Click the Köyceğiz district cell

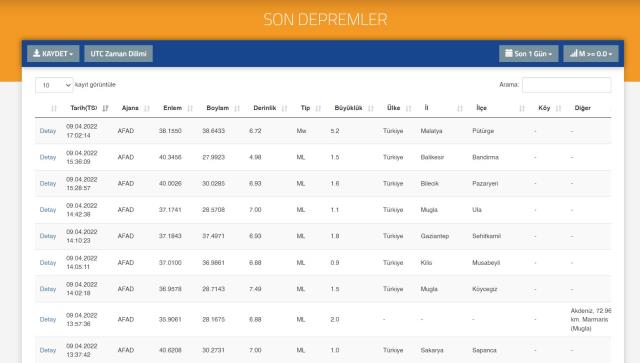484,289
